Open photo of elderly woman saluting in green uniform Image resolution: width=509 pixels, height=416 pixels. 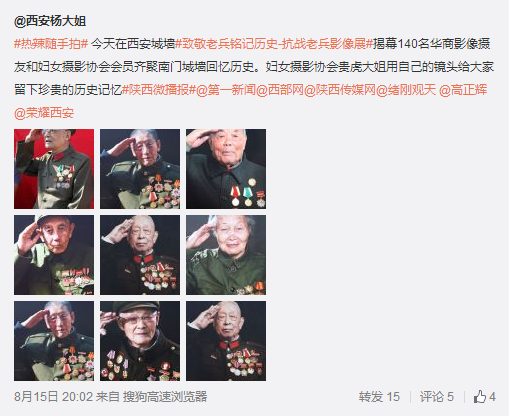[226, 255]
